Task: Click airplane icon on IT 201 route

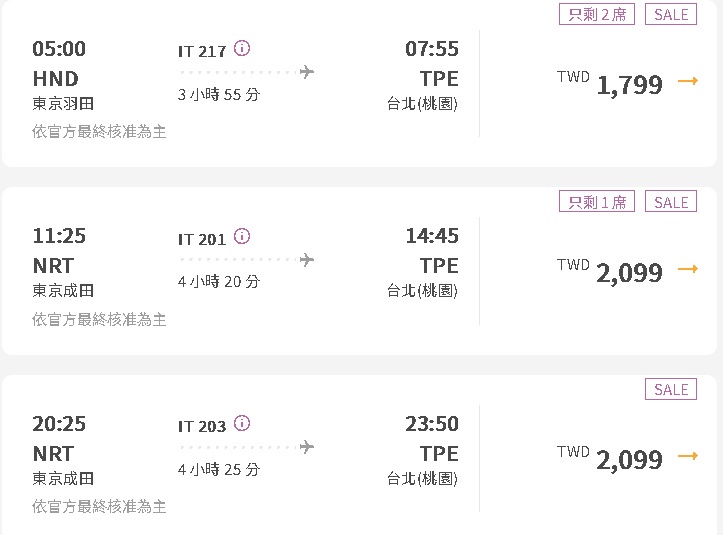Action: tap(306, 260)
